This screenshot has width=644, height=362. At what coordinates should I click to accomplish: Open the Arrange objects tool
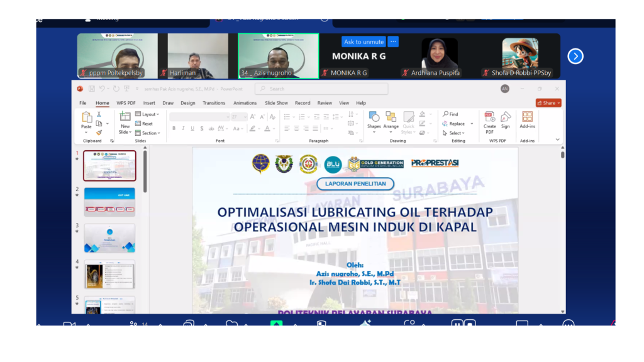click(x=391, y=118)
